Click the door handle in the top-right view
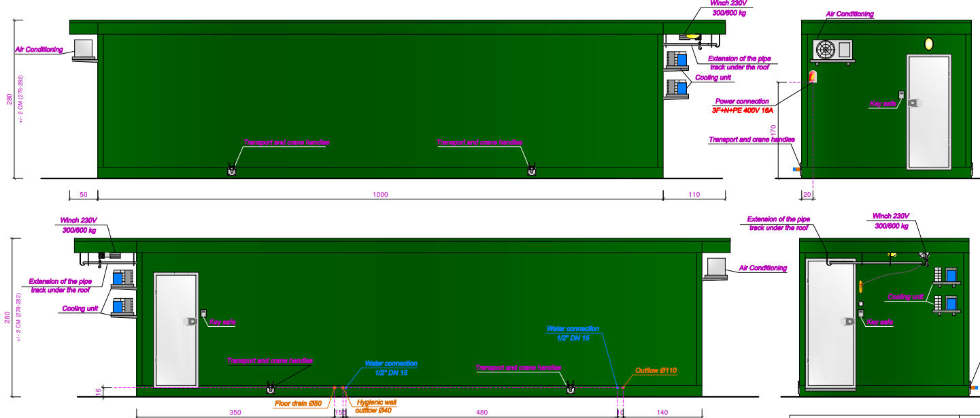 (x=913, y=103)
